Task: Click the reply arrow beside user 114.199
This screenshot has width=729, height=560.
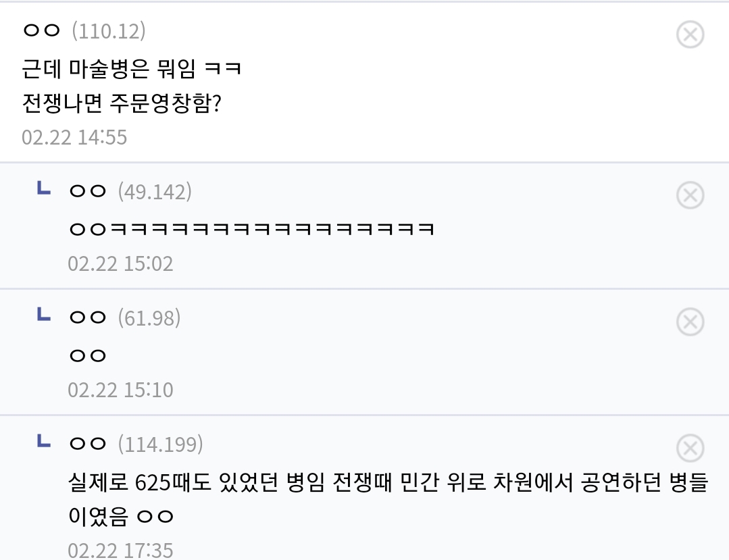Action: point(44,442)
